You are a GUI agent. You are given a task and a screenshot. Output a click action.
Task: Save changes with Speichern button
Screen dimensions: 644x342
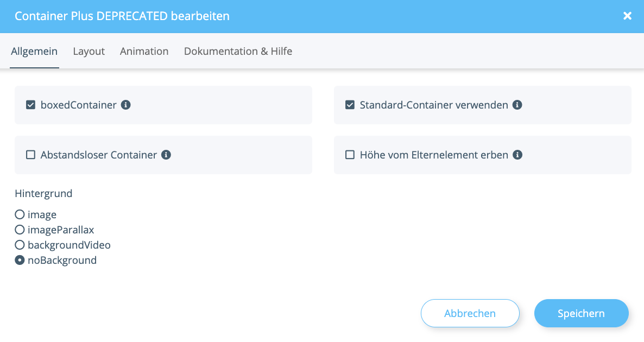point(581,313)
